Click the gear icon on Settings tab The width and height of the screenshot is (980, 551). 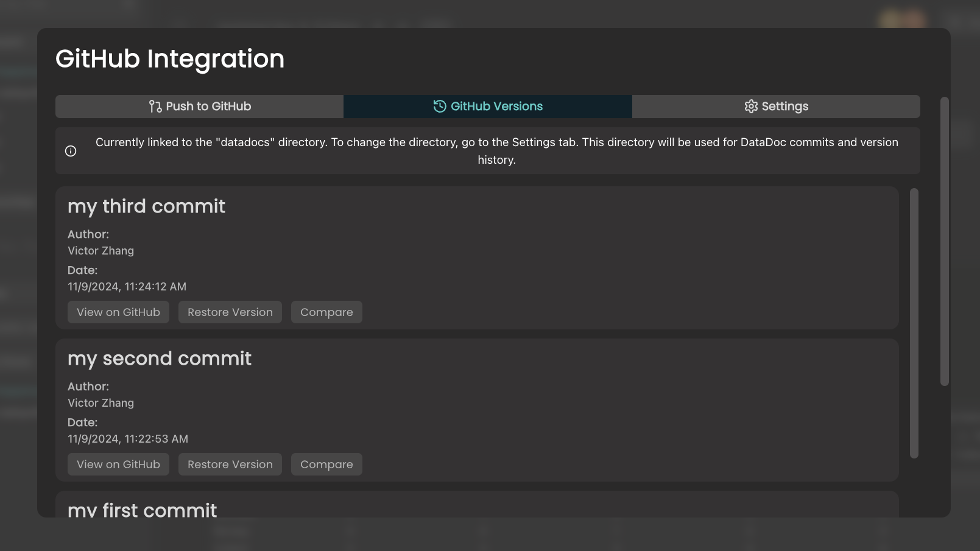click(751, 107)
